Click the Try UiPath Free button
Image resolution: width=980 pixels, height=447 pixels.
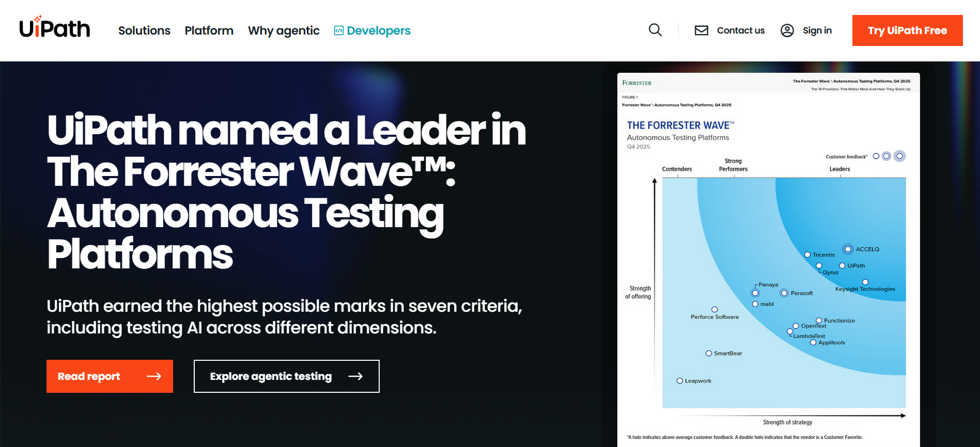click(x=908, y=30)
